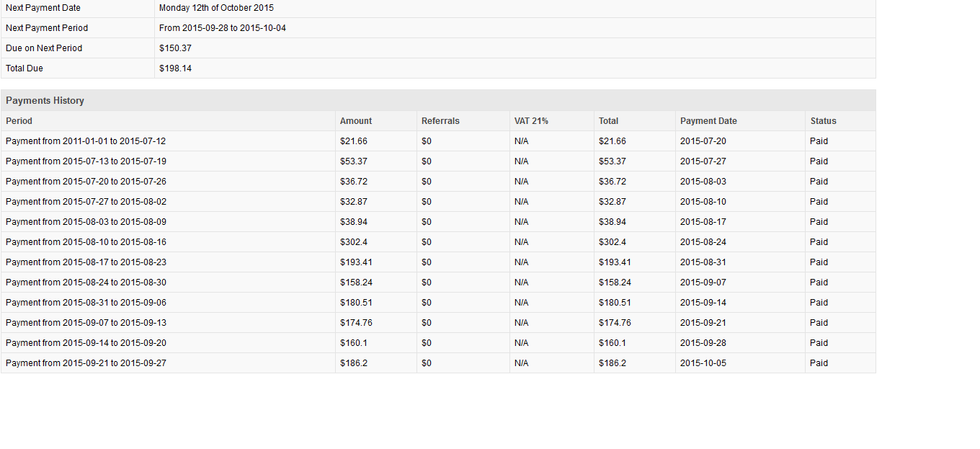The height and width of the screenshot is (449, 980).
Task: Click the Next Payment Date label
Action: 43,8
